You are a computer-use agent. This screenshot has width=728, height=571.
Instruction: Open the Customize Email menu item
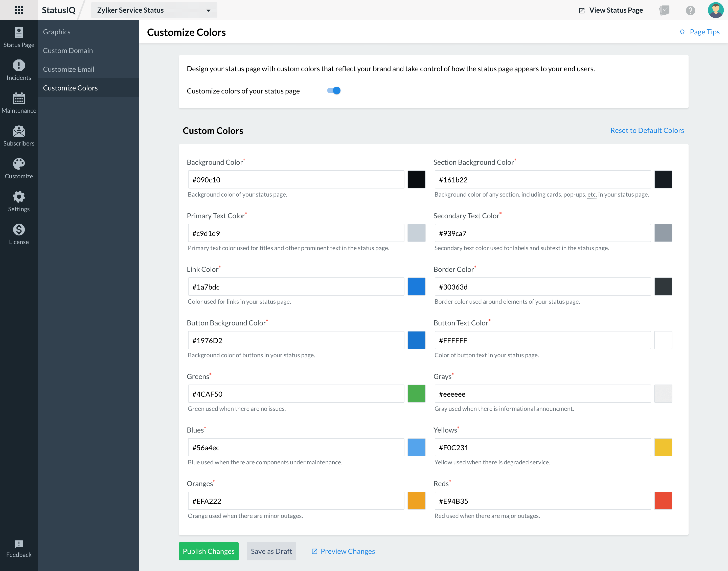coord(69,69)
